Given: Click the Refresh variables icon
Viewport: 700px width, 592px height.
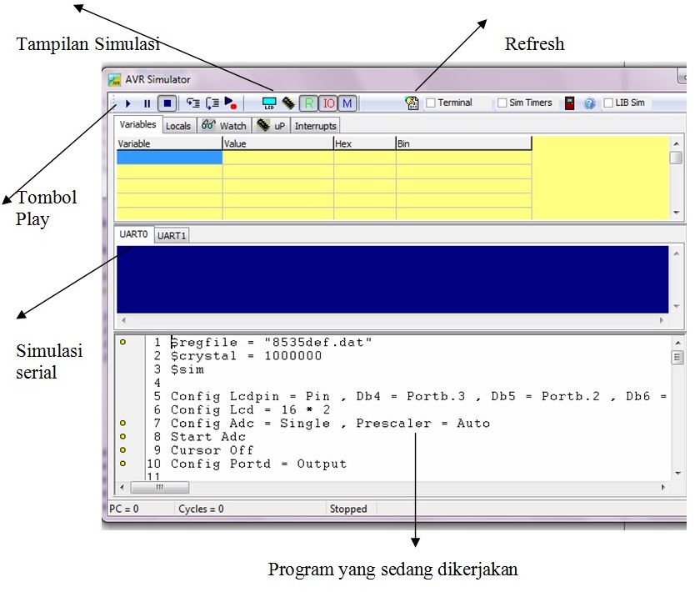Looking at the screenshot, I should pos(411,103).
